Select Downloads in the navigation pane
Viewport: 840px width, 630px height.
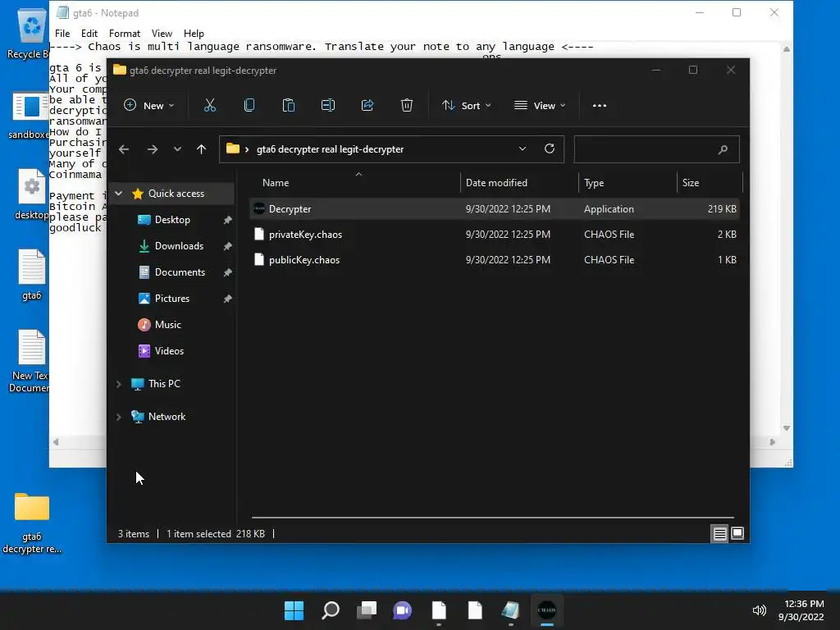point(172,246)
